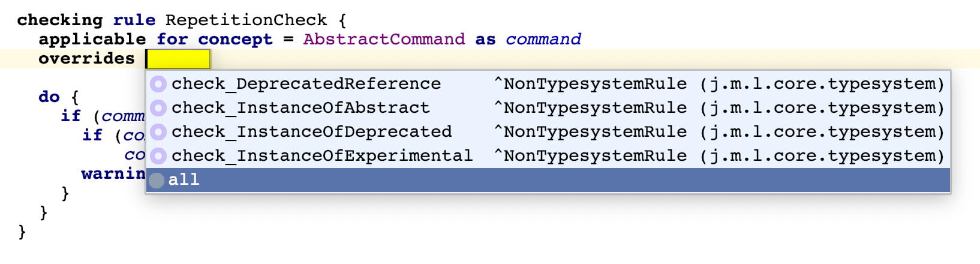Click the gray icon beside the all entry
This screenshot has width=980, height=264.
click(x=157, y=180)
